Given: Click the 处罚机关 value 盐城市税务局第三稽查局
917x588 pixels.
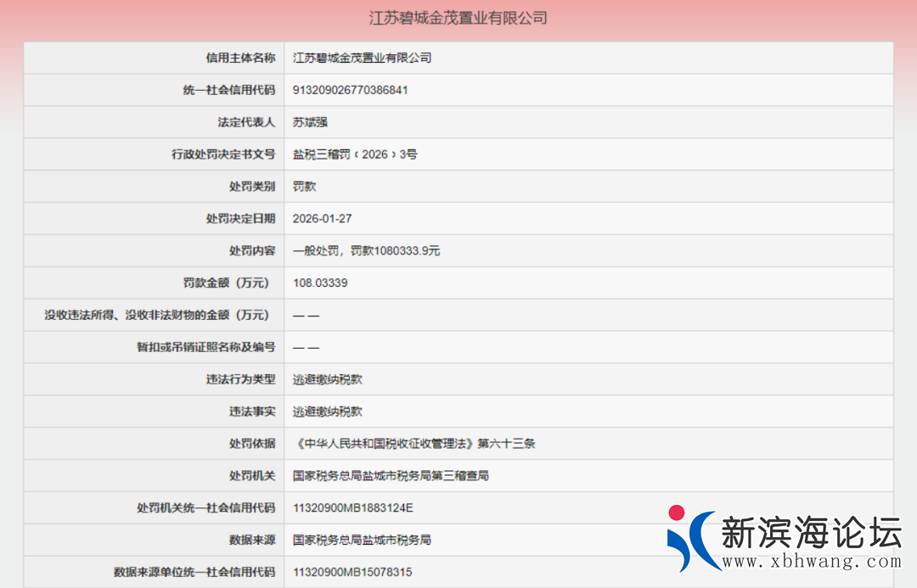Looking at the screenshot, I should click(x=391, y=476).
